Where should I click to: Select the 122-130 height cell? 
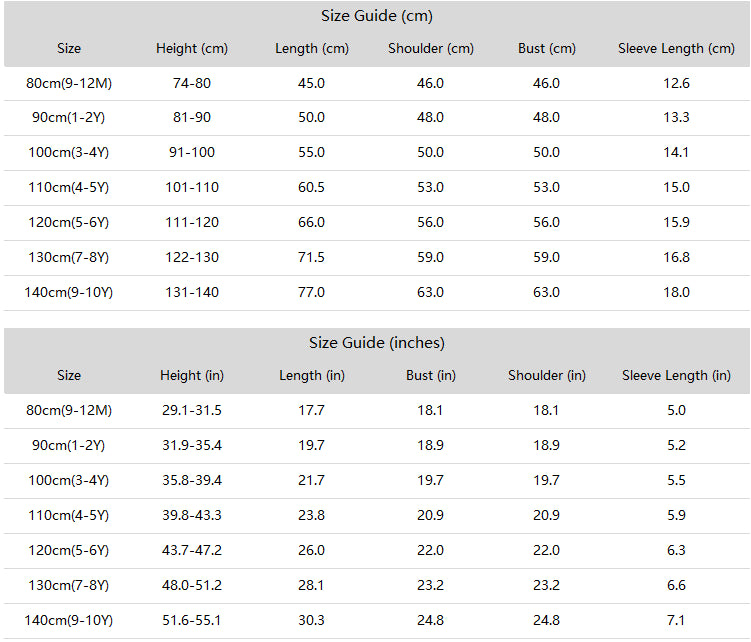(192, 257)
